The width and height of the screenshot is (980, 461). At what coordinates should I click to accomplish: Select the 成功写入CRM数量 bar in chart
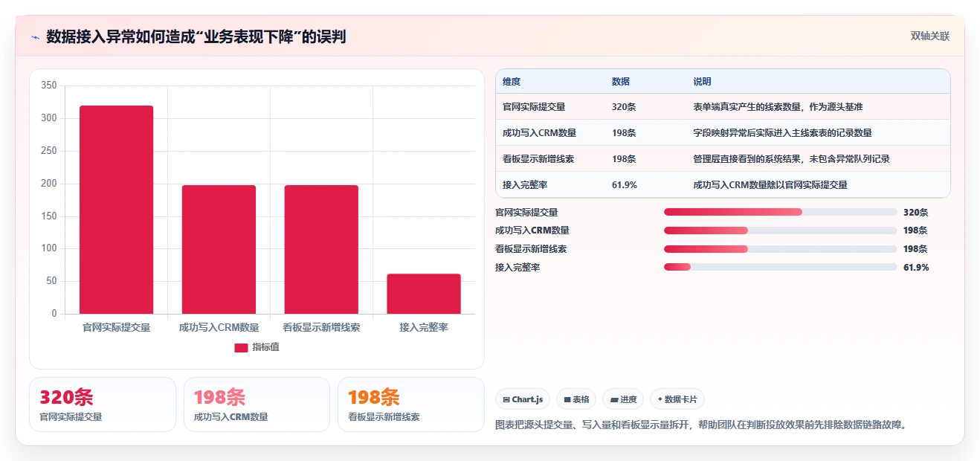[219, 249]
